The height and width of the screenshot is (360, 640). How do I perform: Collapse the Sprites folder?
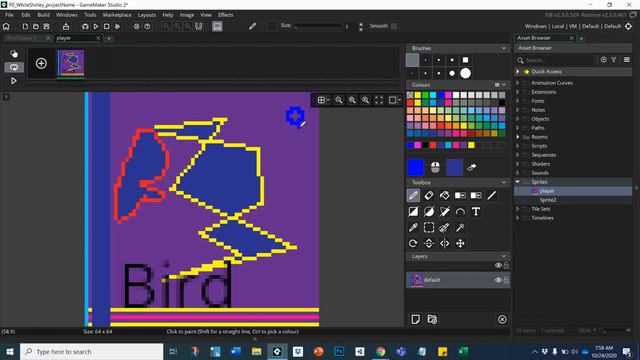coord(518,182)
